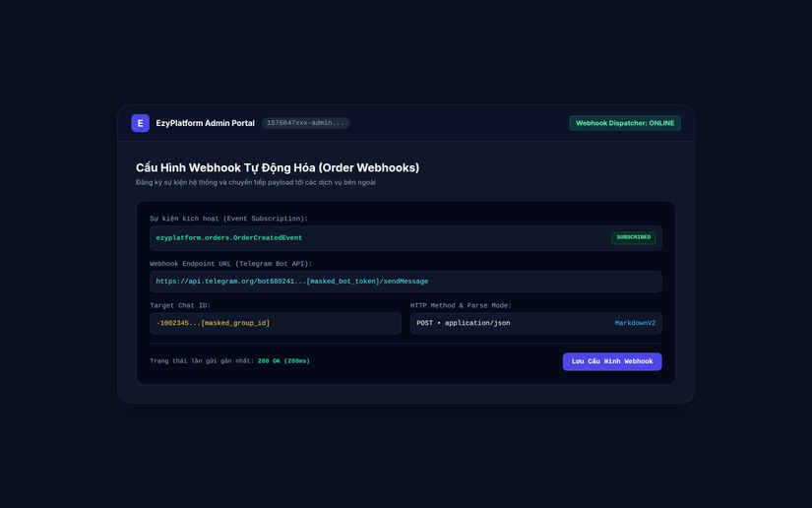This screenshot has height=508, width=812.
Task: Save with the Lưu Cấu Hình Webhook button
Action: pos(612,361)
